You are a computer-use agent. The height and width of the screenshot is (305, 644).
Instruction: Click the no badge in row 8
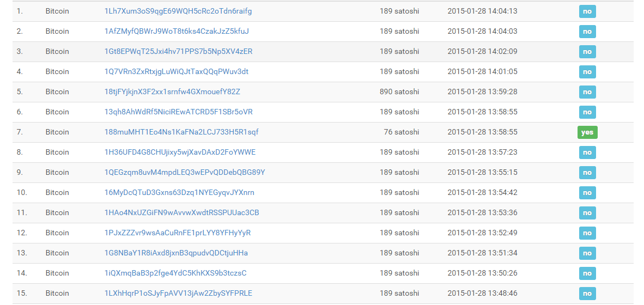(587, 152)
